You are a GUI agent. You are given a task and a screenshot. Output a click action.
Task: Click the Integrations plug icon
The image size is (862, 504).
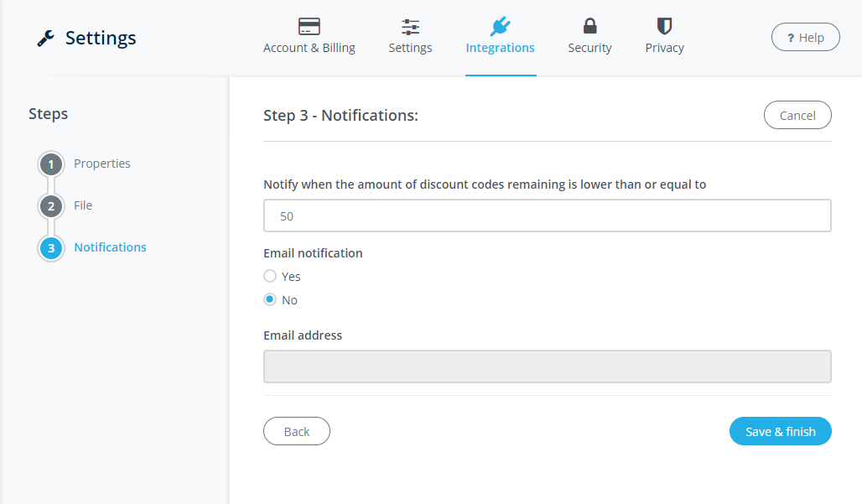[500, 26]
